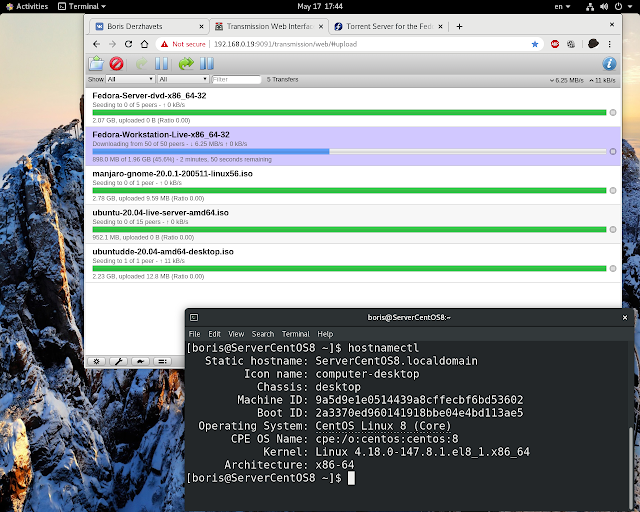Open browser three-dot menu
Image resolution: width=640 pixels, height=512 pixels.
[x=609, y=44]
